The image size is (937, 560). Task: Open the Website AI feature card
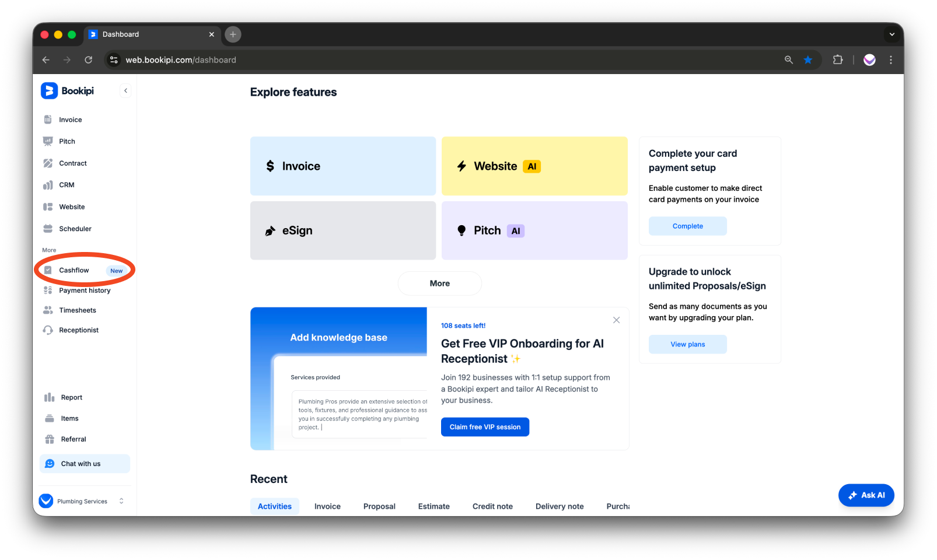pyautogui.click(x=534, y=166)
